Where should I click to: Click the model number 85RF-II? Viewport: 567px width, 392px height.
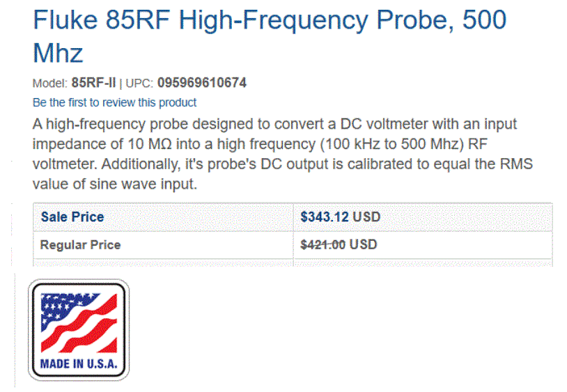(x=95, y=84)
